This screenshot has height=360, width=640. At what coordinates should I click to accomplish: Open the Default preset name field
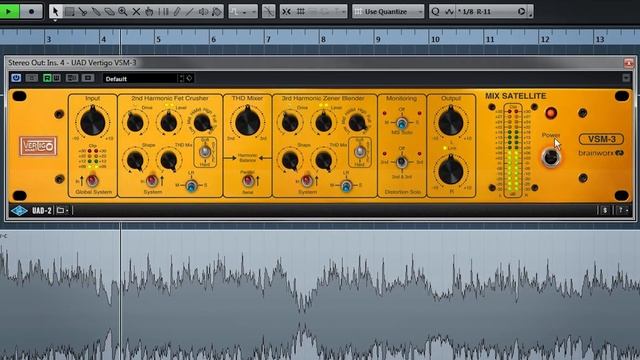pyautogui.click(x=140, y=79)
